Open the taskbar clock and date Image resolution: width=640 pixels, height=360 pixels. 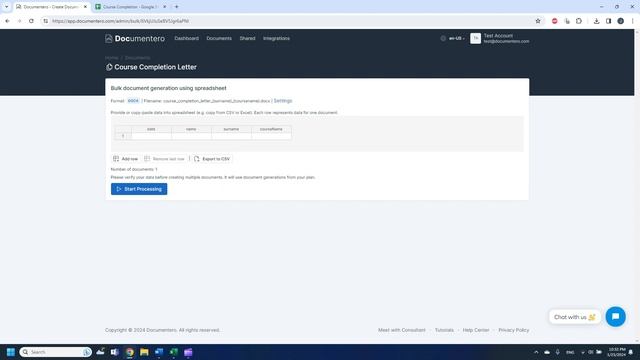(x=616, y=352)
